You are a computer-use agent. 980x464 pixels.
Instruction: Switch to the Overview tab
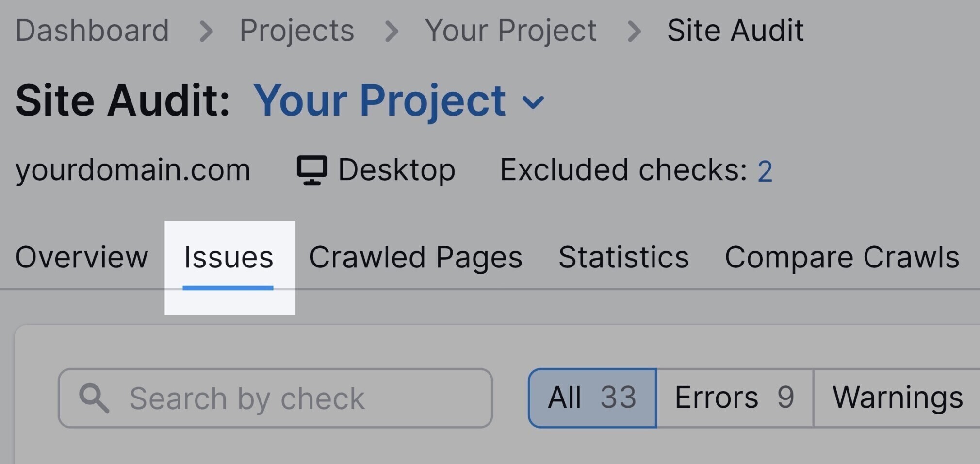point(82,257)
